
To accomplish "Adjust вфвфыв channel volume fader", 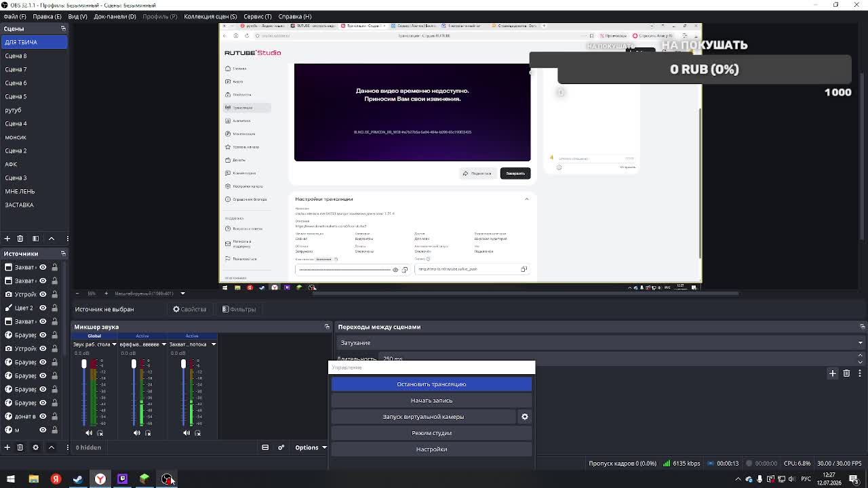I will click(134, 365).
